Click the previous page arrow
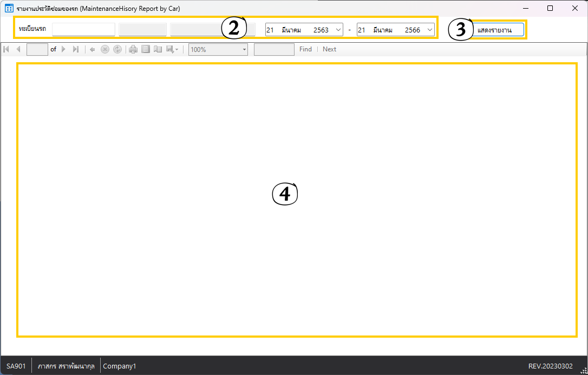Viewport: 588px width, 375px height. click(x=18, y=49)
